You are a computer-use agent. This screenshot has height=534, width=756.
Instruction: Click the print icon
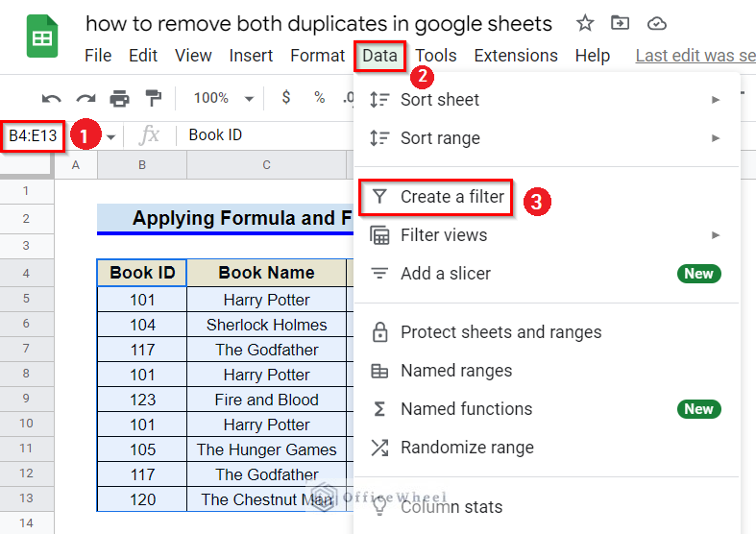(x=119, y=98)
